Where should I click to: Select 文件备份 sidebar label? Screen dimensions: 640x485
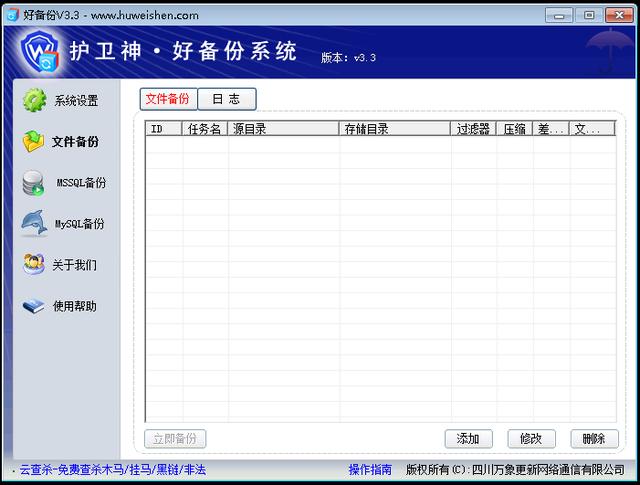(75, 142)
